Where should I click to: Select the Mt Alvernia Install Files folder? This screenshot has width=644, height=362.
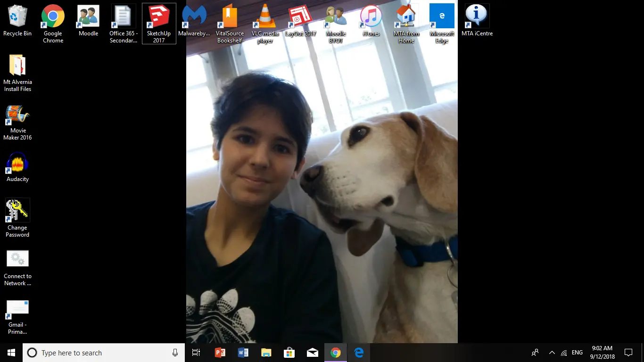coord(17,73)
